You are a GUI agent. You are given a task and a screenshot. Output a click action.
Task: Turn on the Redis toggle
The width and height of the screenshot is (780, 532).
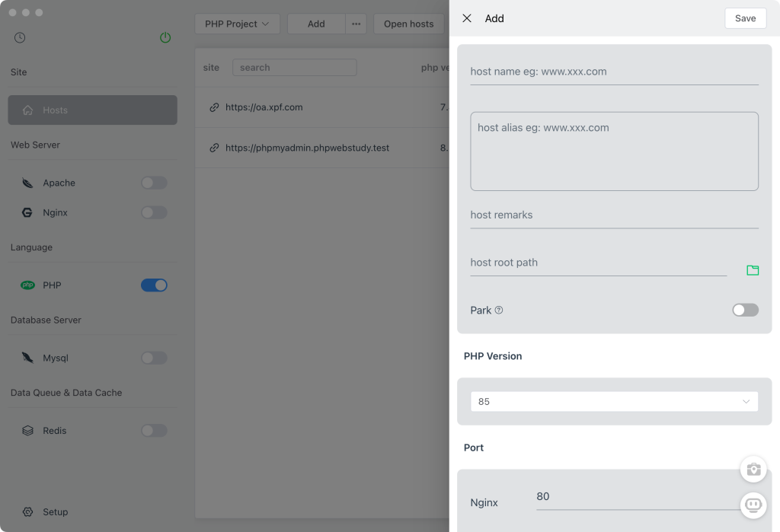coord(154,431)
